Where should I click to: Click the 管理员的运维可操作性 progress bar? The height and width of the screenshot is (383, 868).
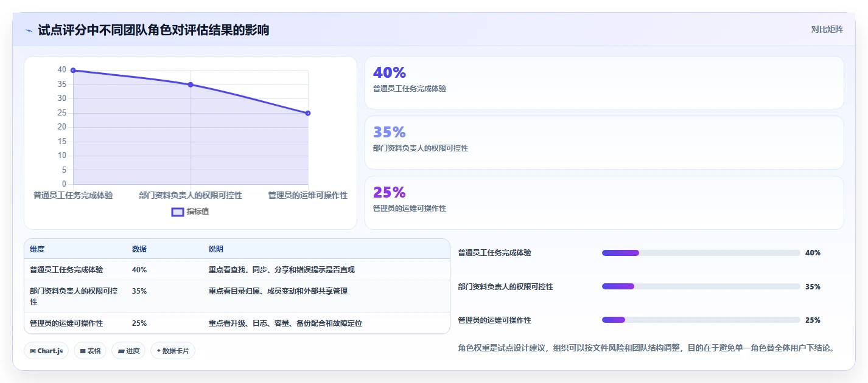coord(701,320)
